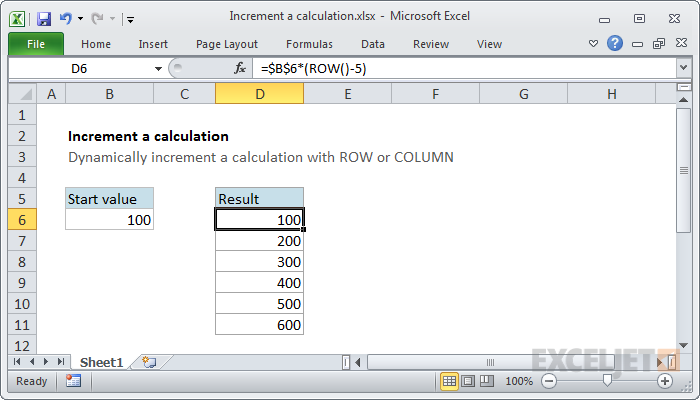Screen dimensions: 700x400
Task: Click the next sheet tab arrow
Action: coord(46,362)
